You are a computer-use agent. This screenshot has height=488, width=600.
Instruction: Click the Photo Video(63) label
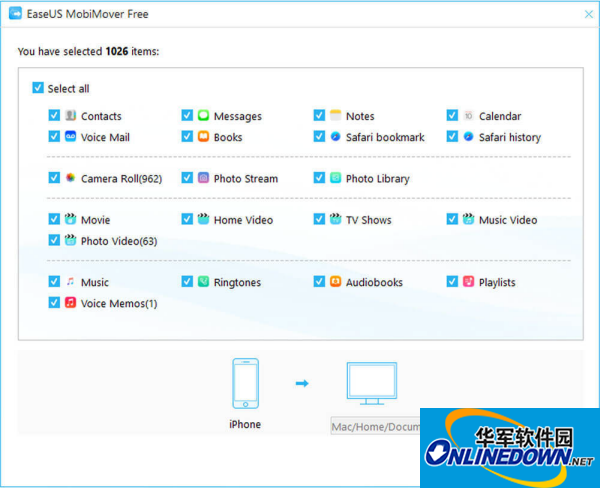coord(119,241)
